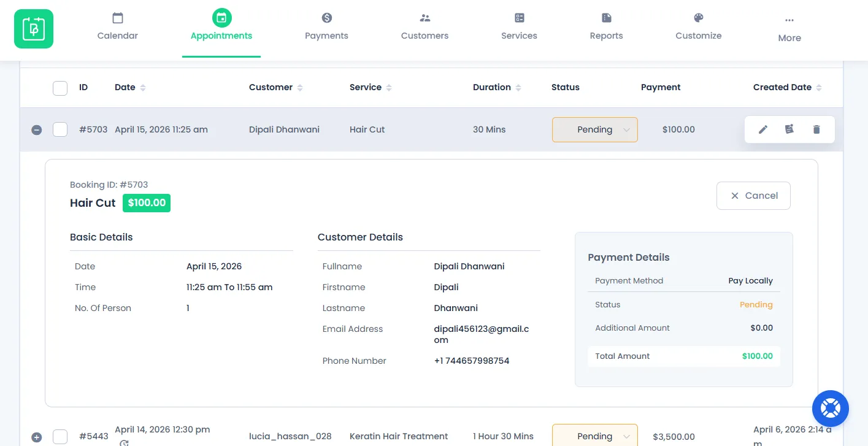Toggle the select-all checkbox in the table header
This screenshot has width=868, height=446.
[60, 88]
